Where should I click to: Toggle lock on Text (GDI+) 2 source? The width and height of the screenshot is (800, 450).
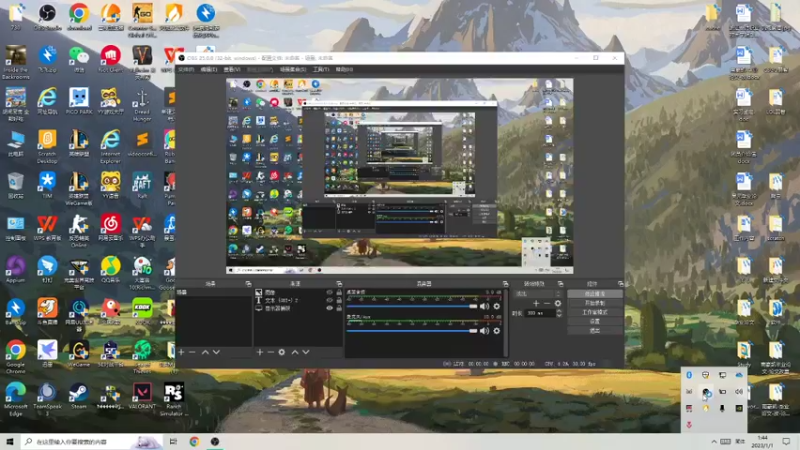pos(339,301)
